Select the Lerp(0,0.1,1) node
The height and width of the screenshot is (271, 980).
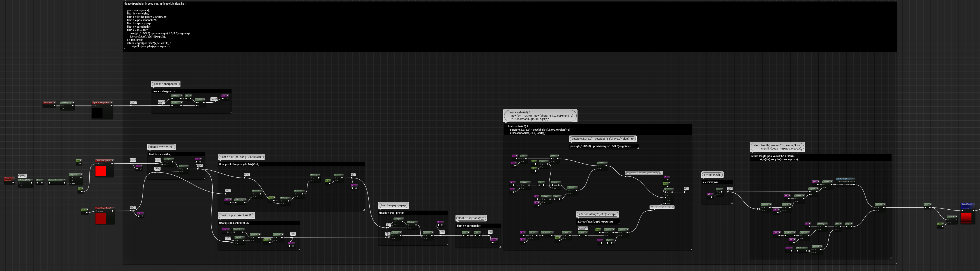click(76, 179)
